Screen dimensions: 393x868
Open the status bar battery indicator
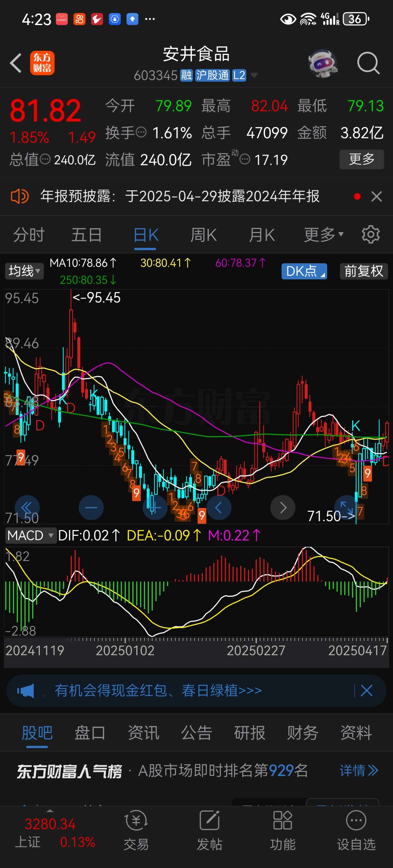(x=356, y=19)
